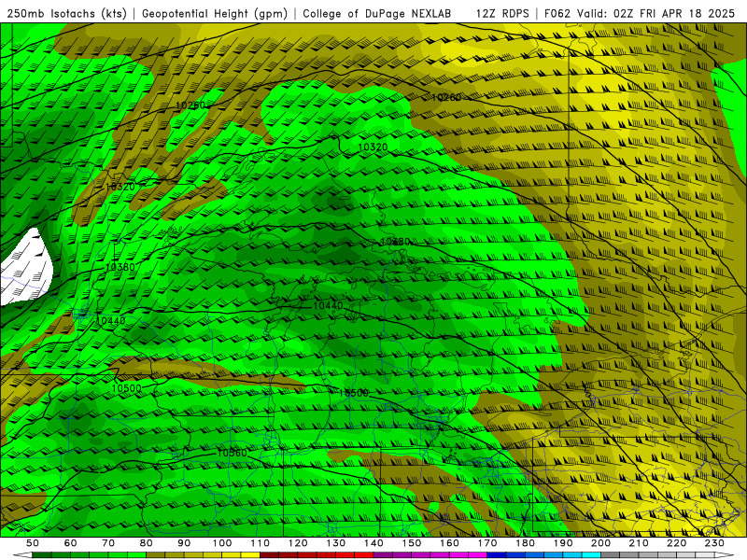Viewport: 747px width, 560px height.
Task: Click the 120 value on the color scale
Action: click(x=298, y=543)
